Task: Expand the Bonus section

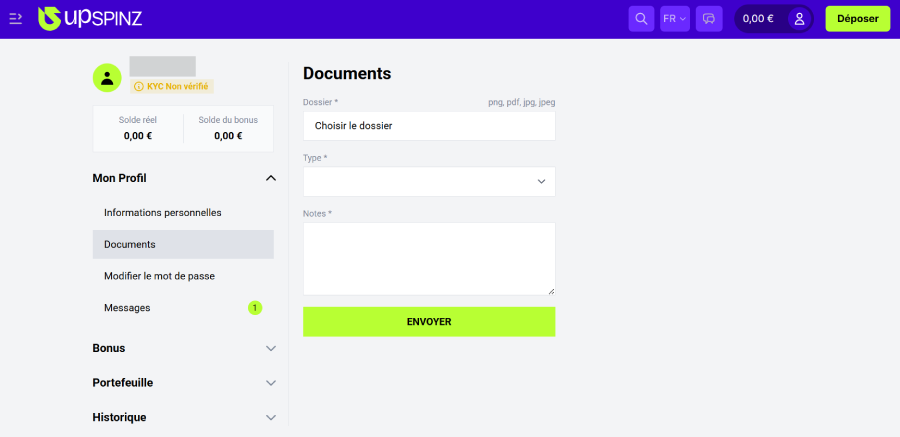Action: 270,348
